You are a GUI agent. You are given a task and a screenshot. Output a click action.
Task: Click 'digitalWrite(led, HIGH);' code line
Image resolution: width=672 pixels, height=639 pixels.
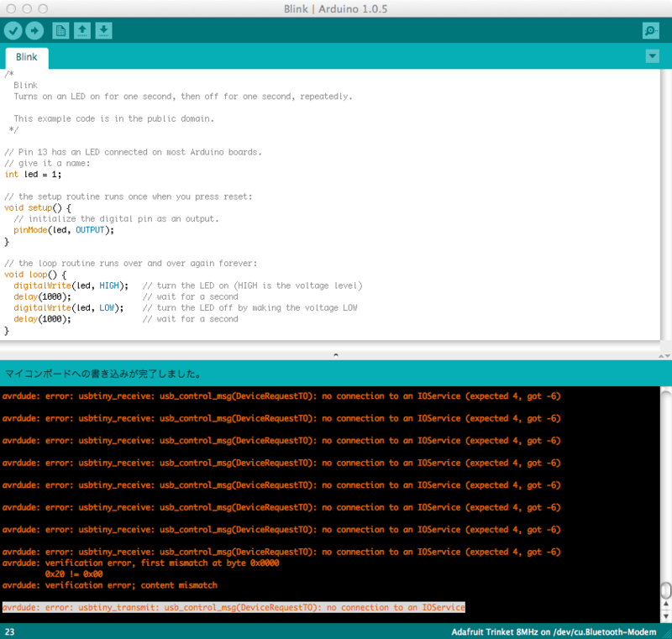(x=71, y=285)
